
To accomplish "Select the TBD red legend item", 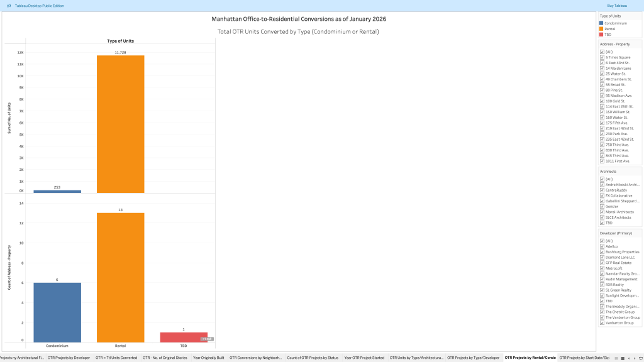I will click(608, 35).
